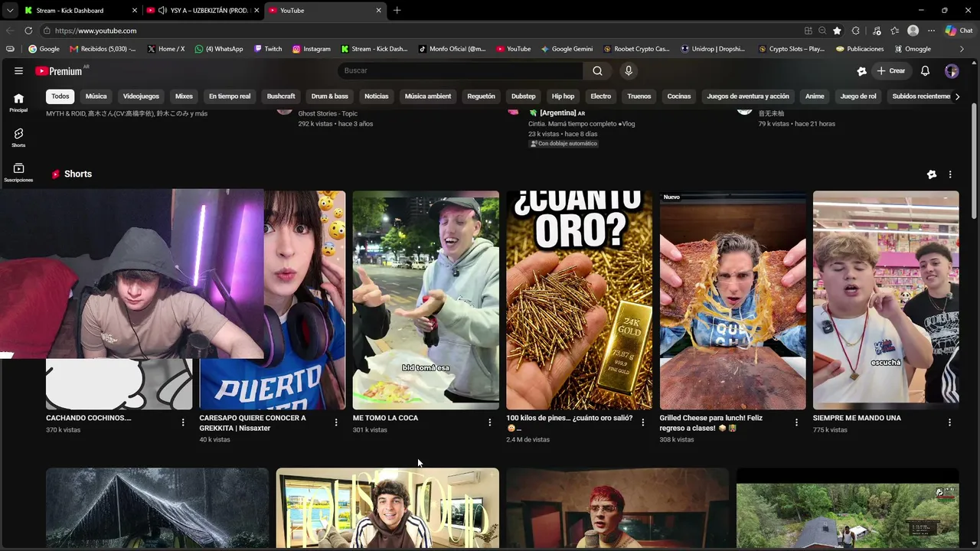Open Copilot Chat in the browser toolbar
Image resolution: width=980 pixels, height=551 pixels.
959,31
